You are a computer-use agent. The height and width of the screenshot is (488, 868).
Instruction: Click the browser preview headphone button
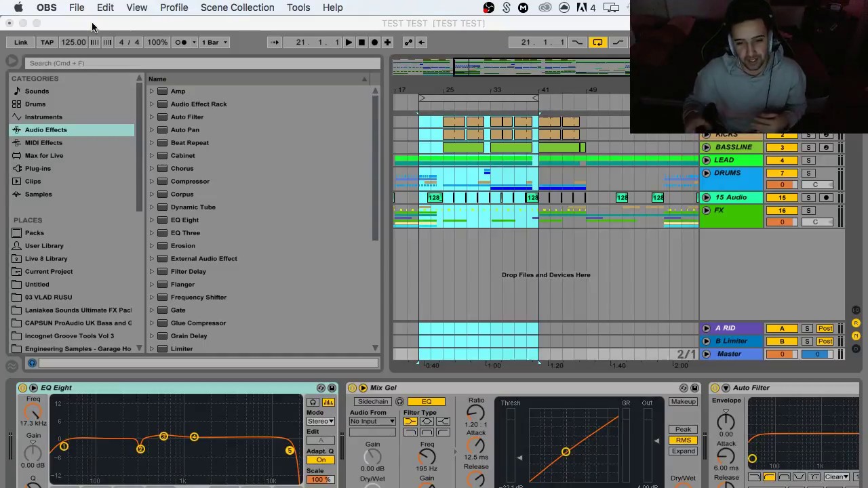tap(31, 363)
